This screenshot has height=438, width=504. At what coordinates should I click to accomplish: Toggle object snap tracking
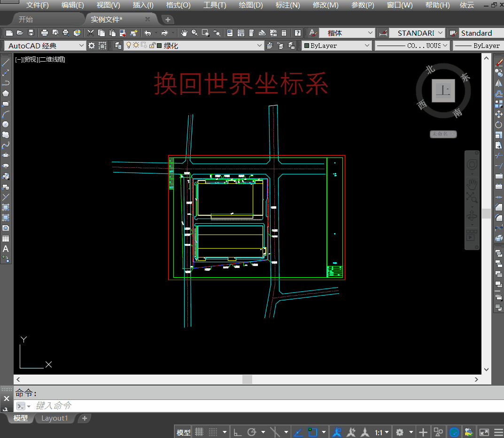point(298,432)
